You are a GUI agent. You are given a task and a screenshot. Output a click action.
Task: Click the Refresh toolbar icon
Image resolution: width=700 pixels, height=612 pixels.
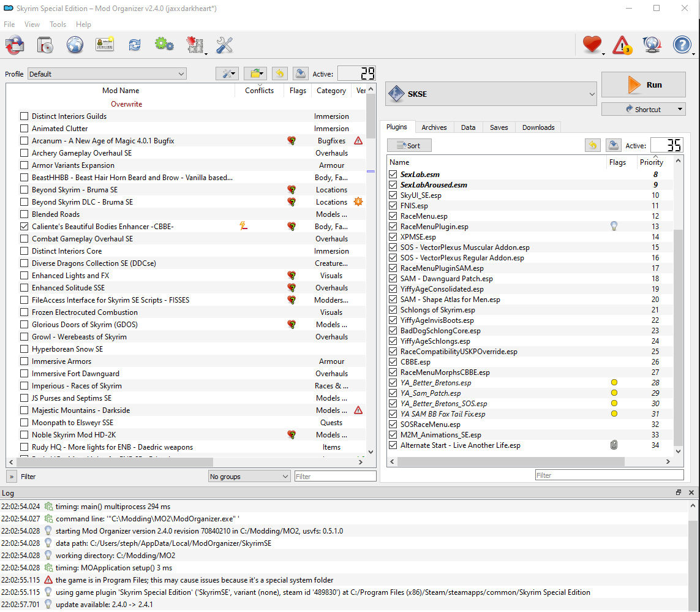tap(134, 45)
